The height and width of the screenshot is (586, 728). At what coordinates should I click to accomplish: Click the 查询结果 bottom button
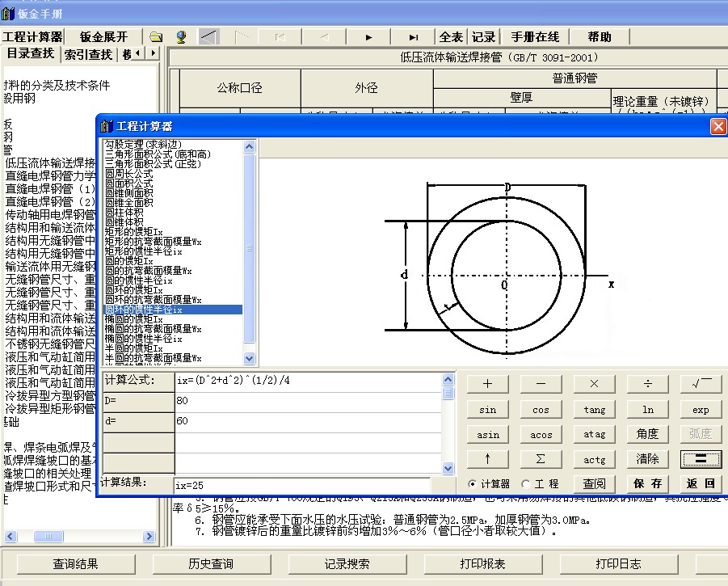[x=76, y=563]
